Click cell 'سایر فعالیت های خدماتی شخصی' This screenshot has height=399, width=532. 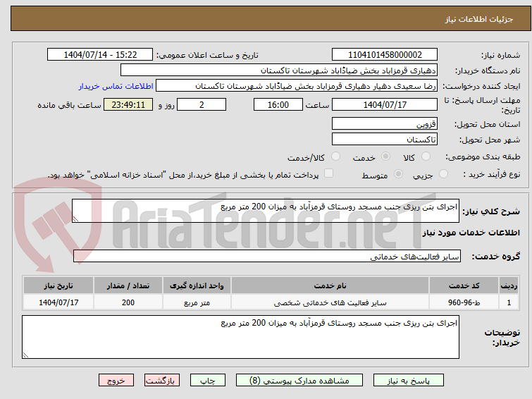pyautogui.click(x=330, y=302)
